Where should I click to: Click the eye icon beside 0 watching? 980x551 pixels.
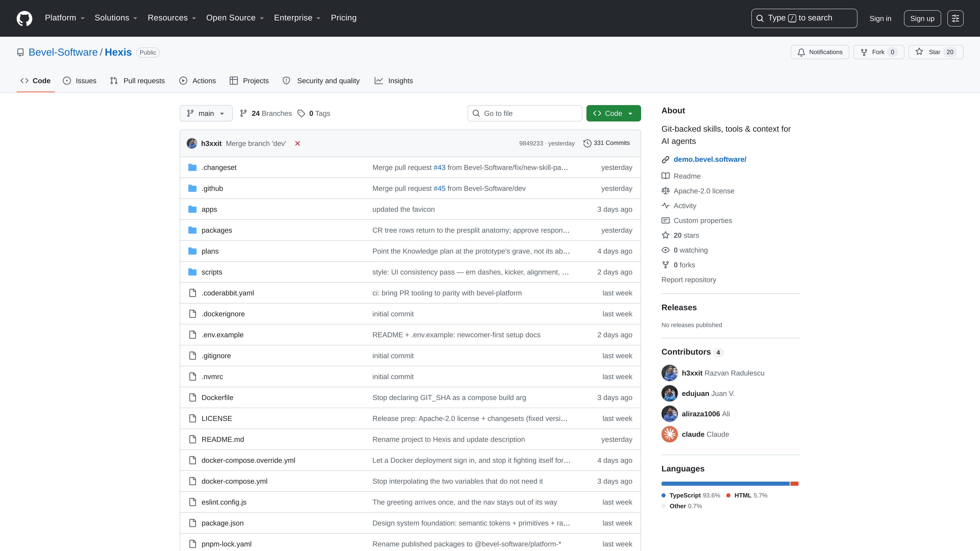click(665, 250)
